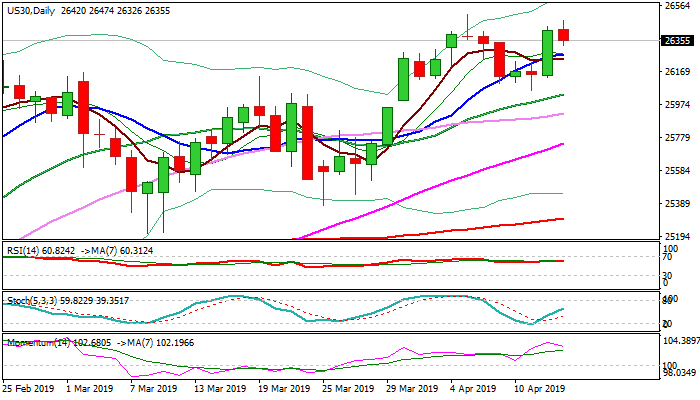The height and width of the screenshot is (400, 700).
Task: Click the 25194 price axis label
Action: click(679, 237)
